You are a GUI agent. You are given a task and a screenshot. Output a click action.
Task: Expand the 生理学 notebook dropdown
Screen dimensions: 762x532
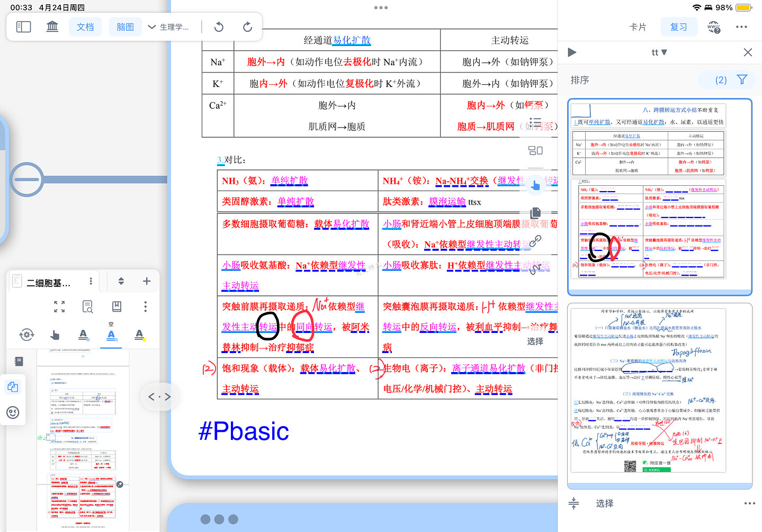168,27
